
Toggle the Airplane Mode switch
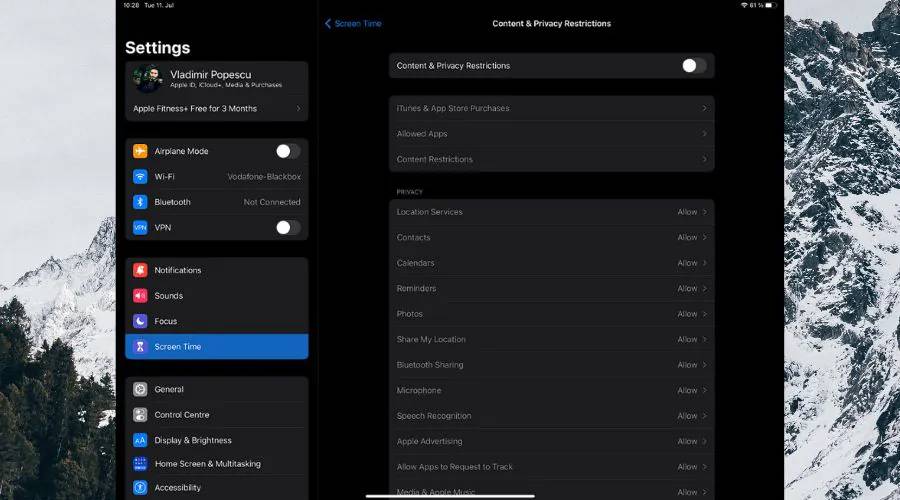tap(288, 151)
